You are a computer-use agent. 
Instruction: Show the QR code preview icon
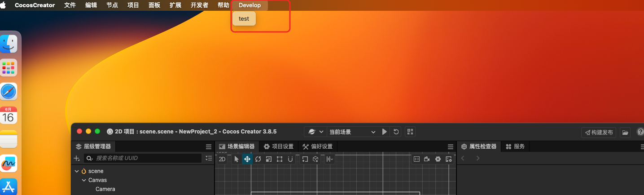410,132
